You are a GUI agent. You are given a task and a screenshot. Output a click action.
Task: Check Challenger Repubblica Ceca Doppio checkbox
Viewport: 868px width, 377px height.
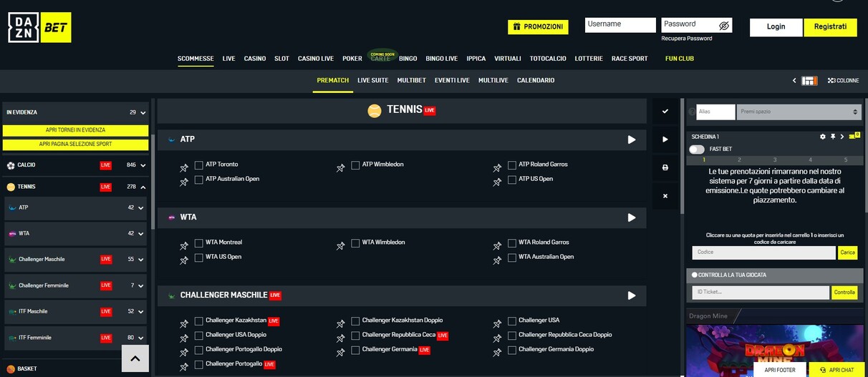click(512, 336)
